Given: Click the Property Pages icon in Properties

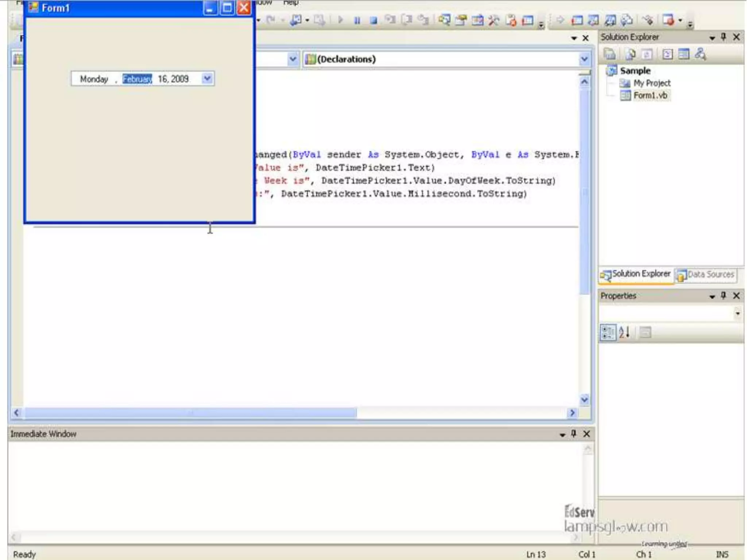Looking at the screenshot, I should click(x=645, y=332).
